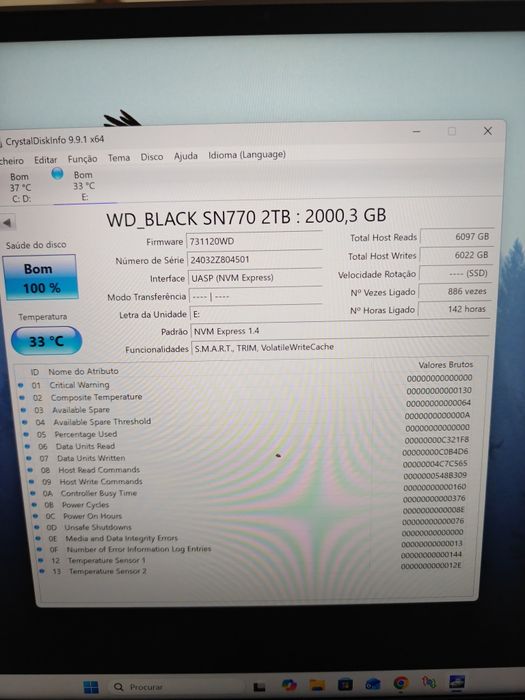Click the Letra da Unidade field E:
Screen dimensions: 525x700
[256, 313]
